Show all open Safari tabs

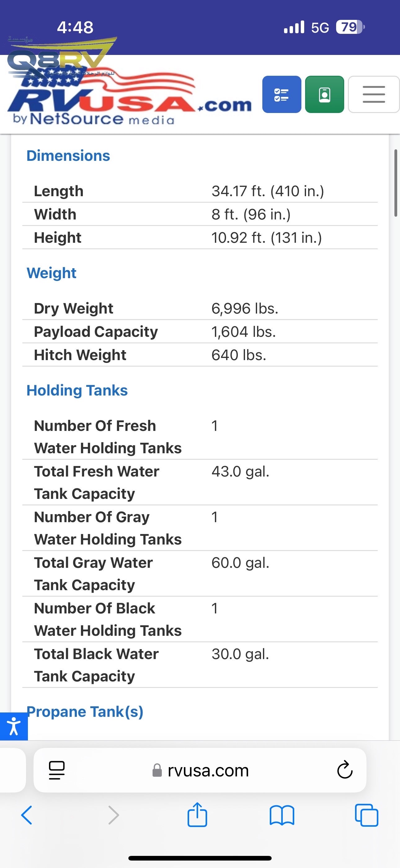pos(366,815)
